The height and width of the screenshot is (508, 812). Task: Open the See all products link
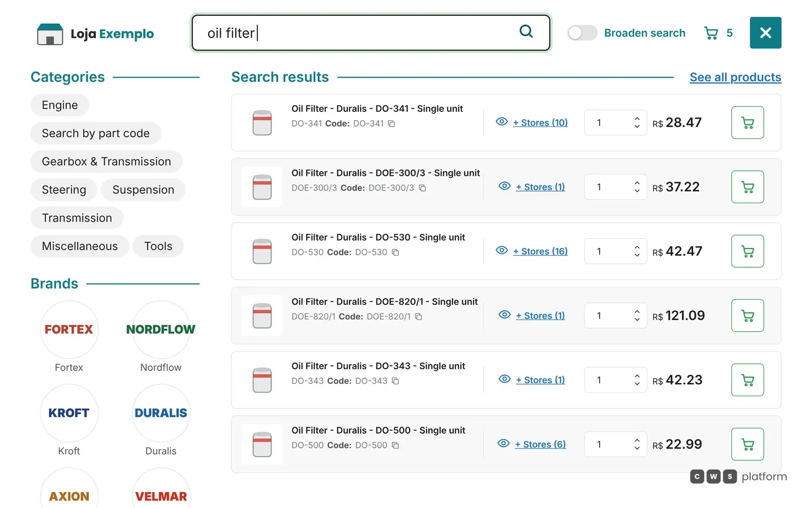(735, 77)
